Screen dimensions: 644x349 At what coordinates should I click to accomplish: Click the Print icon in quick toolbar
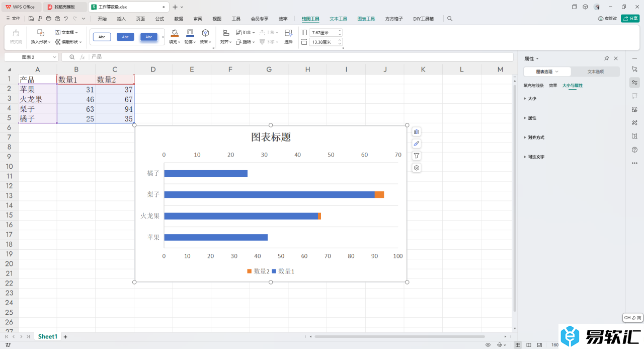[48, 19]
